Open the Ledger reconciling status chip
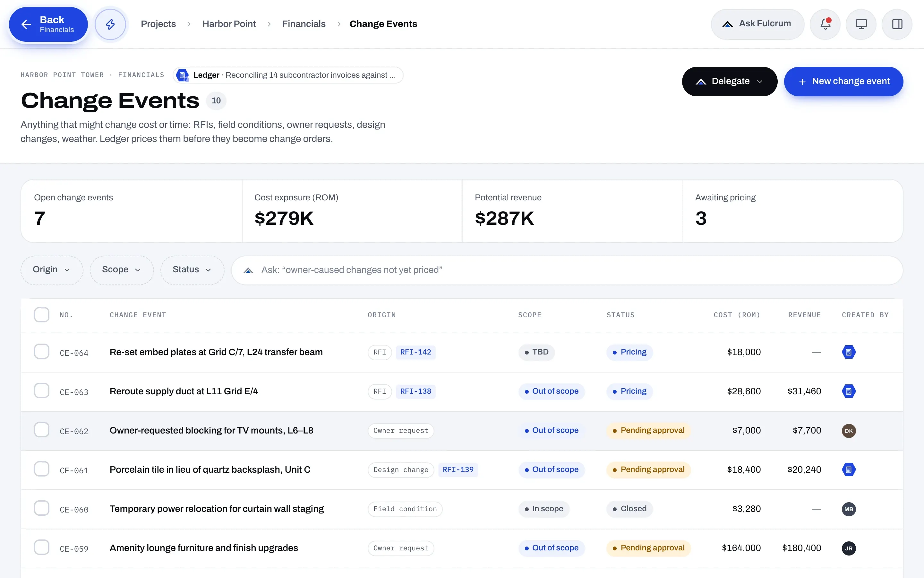The image size is (924, 578). pos(288,75)
